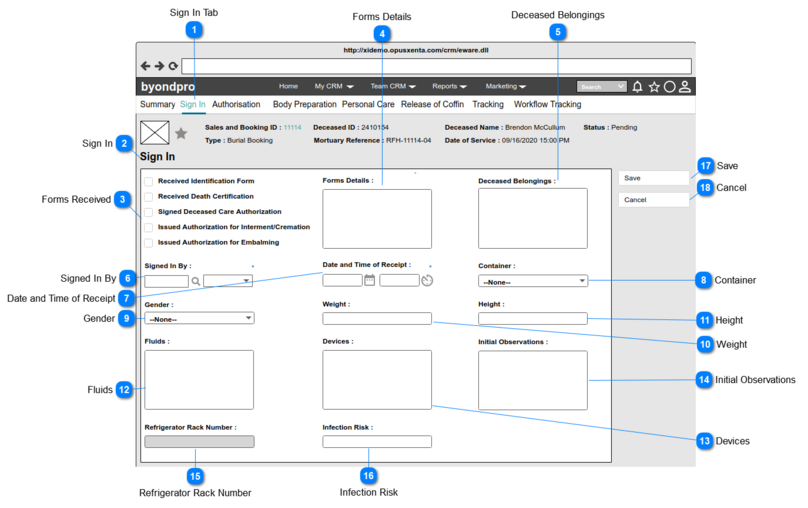The width and height of the screenshot is (808, 508).
Task: Click the receipt time input field
Action: [399, 280]
